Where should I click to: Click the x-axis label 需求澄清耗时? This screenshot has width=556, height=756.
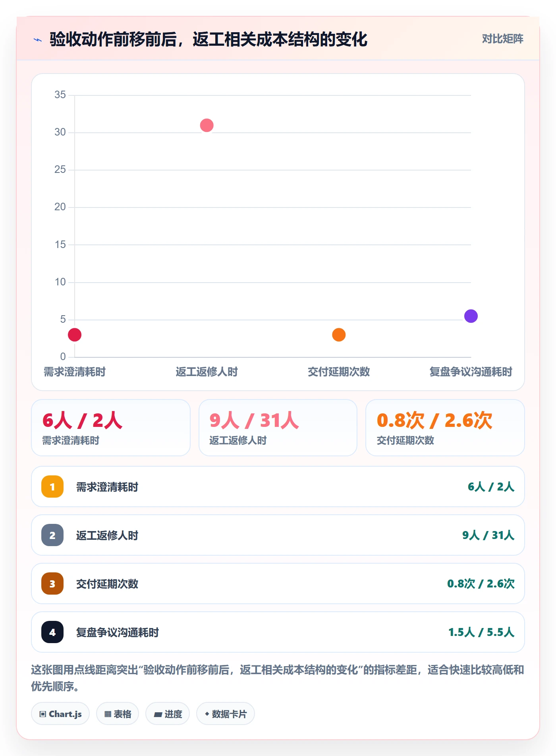(x=75, y=372)
